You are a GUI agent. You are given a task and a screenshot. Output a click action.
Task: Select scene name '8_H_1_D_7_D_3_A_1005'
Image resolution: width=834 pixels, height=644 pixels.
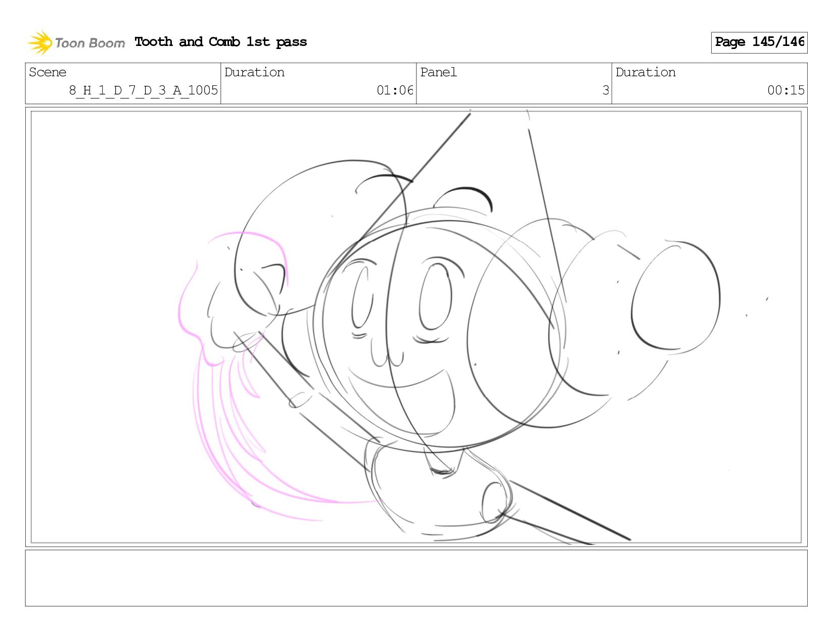[144, 90]
